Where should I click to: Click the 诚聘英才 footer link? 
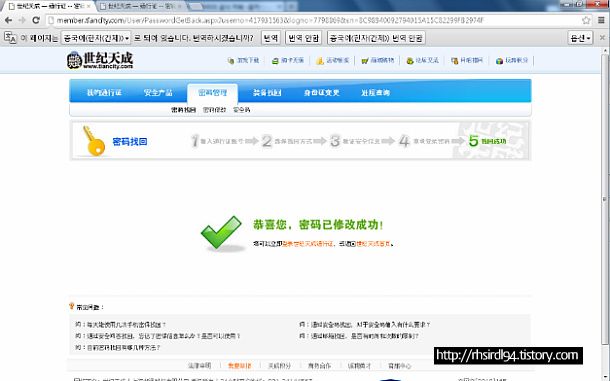(359, 366)
